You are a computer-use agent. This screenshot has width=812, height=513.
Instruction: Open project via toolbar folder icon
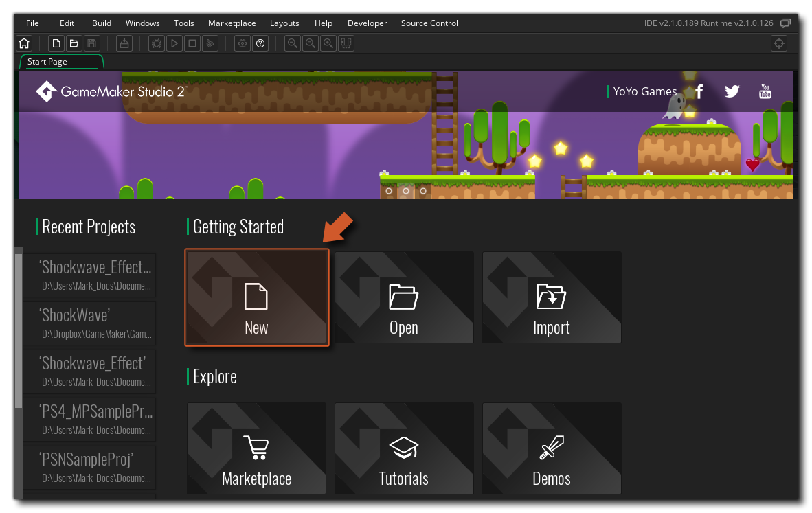click(x=74, y=43)
